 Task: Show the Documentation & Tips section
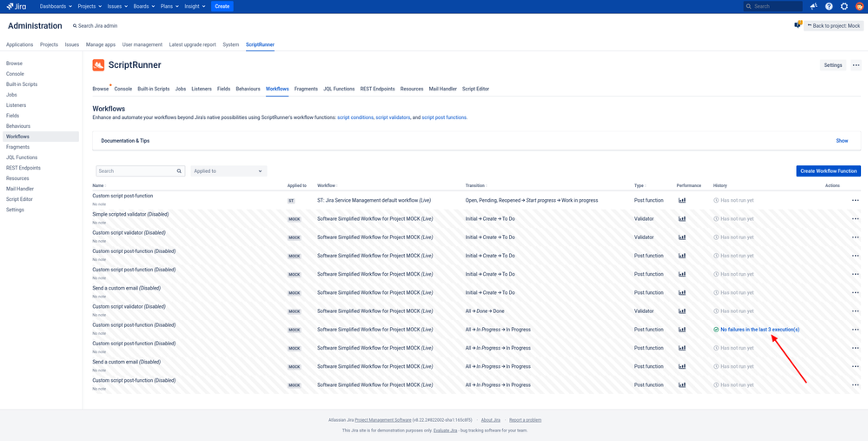[841, 141]
